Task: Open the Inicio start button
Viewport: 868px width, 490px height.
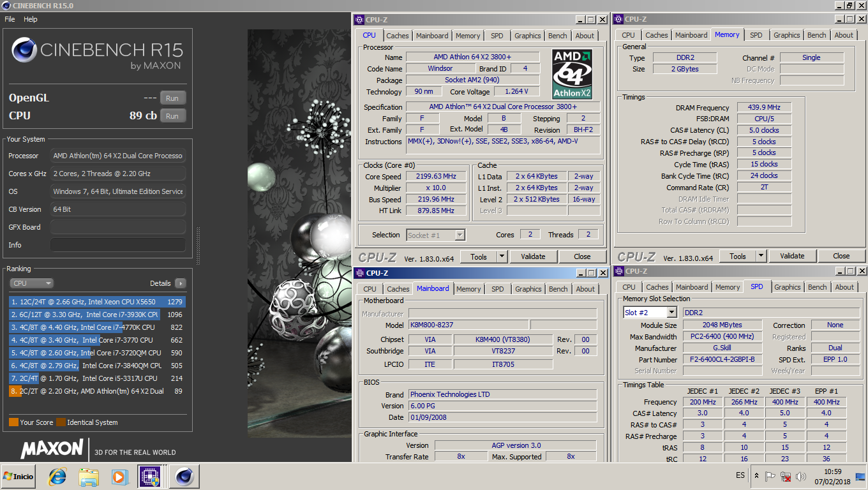Action: (x=19, y=476)
